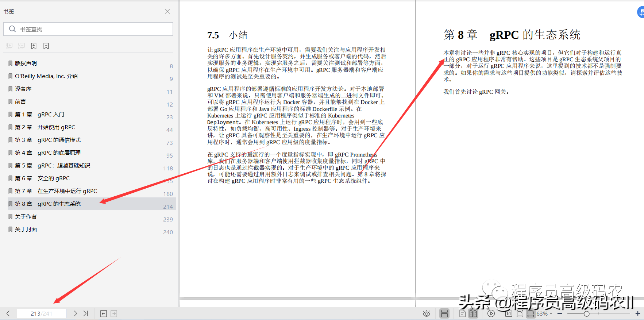Jump to 第 4 章 gRPC 的底层原理
The image size is (644, 320).
(48, 153)
